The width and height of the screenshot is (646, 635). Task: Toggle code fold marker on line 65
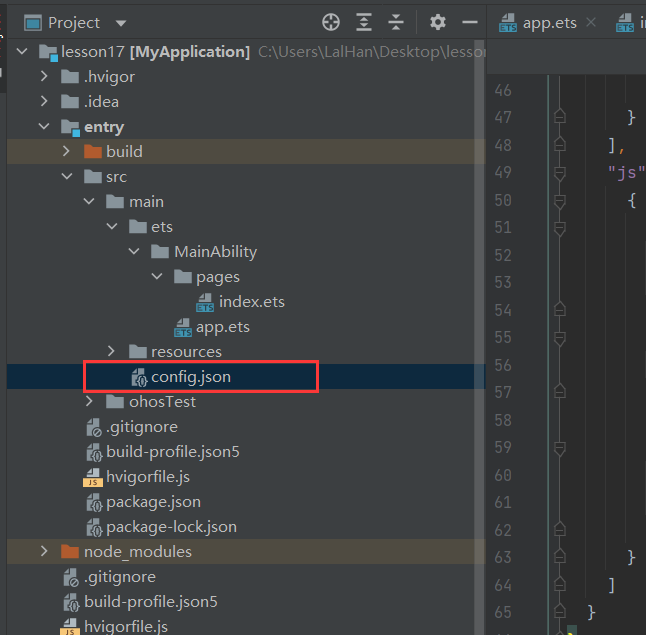point(559,611)
